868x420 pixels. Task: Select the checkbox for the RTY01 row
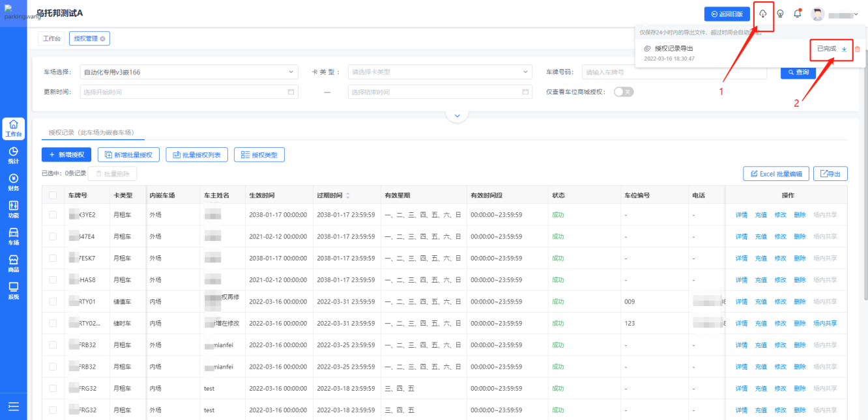coord(53,301)
